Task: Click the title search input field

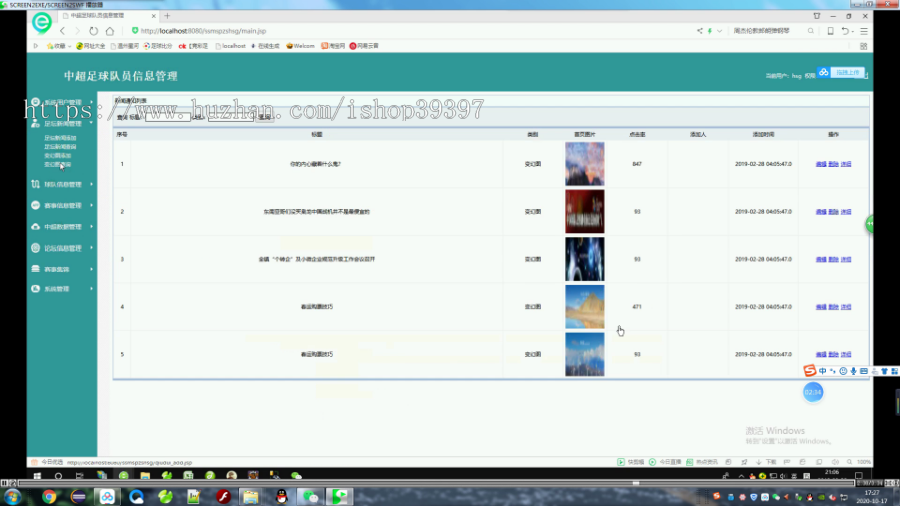Action: 168,117
